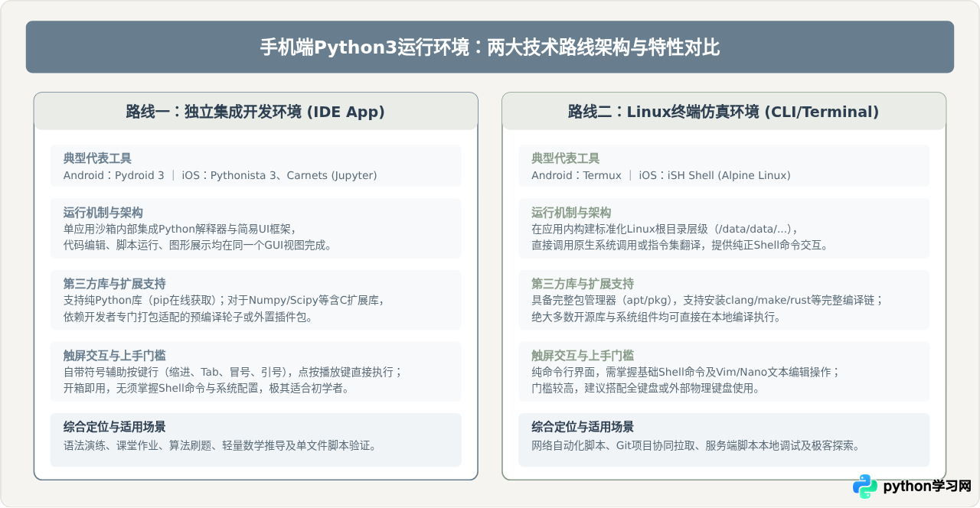Click 运行机制与架构 heading in 路线二 panel
This screenshot has width=980, height=508.
point(572,212)
